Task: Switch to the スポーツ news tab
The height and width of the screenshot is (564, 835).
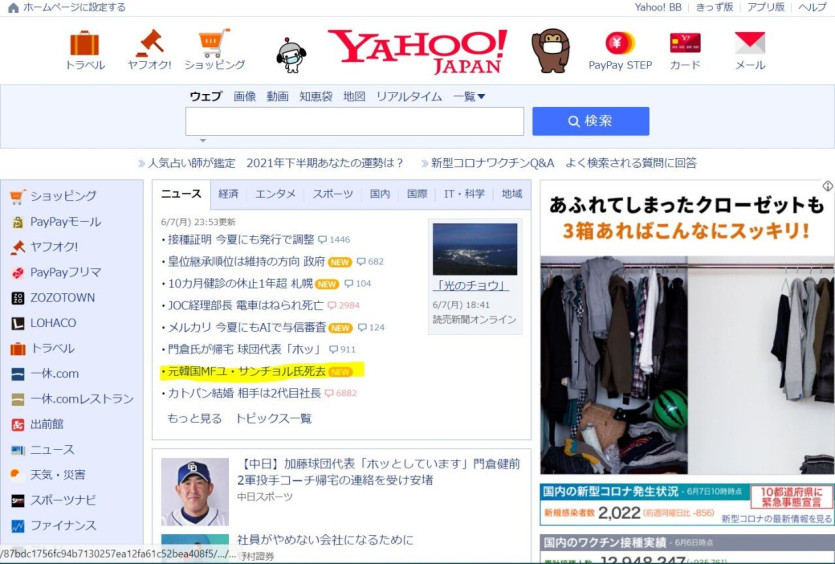Action: 332,194
